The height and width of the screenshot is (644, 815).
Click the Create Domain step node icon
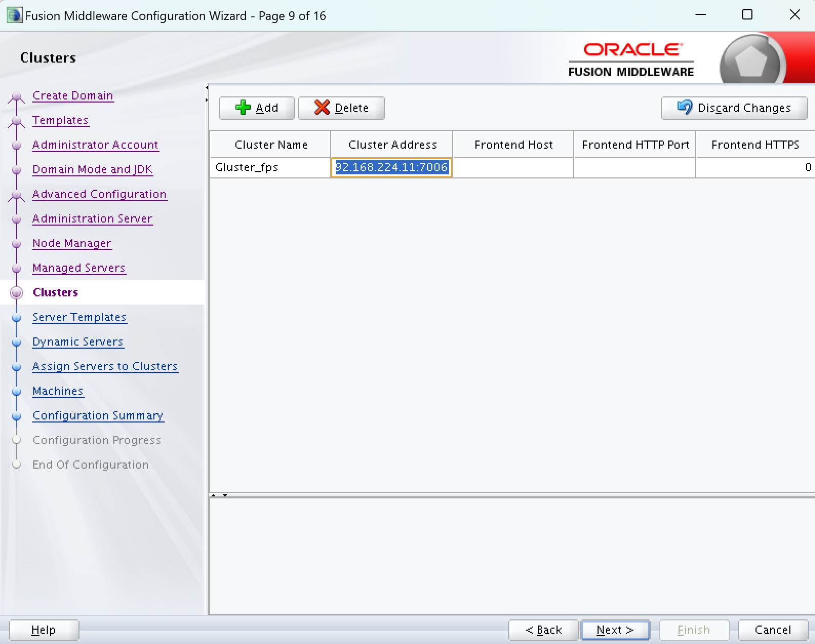point(16,96)
